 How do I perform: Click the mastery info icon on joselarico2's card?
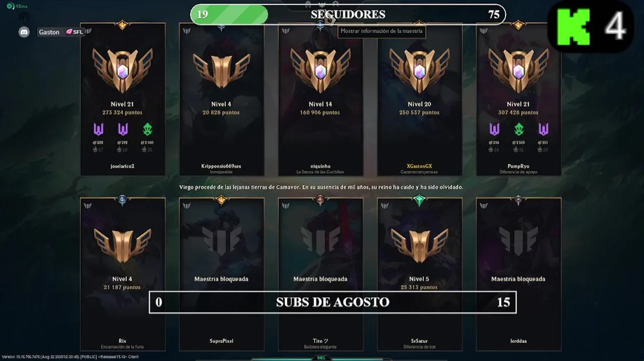coord(88,31)
